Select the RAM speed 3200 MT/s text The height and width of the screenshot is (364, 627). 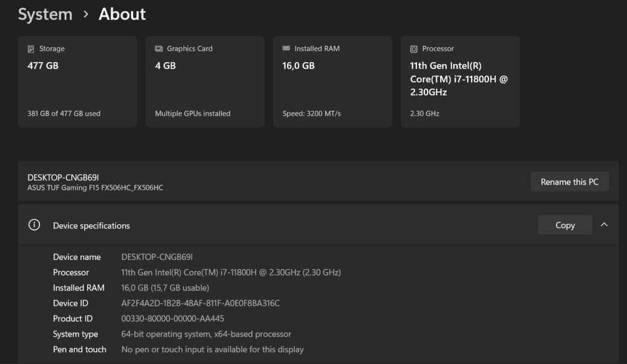[x=312, y=113]
